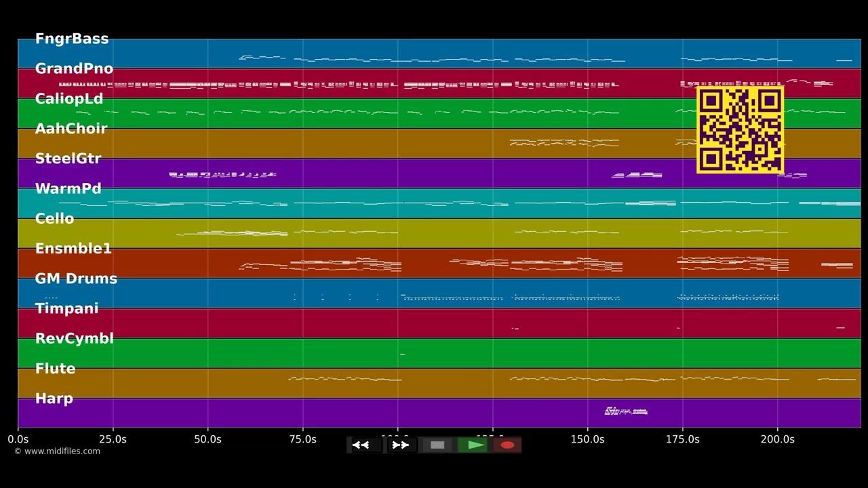This screenshot has height=488, width=868.
Task: Select the Ensmble1 track label
Action: 73,249
